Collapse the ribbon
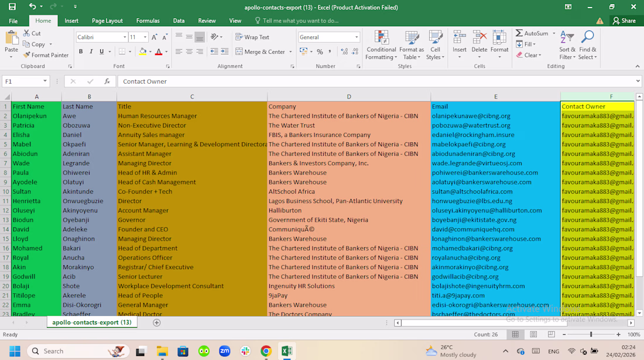 [x=638, y=66]
